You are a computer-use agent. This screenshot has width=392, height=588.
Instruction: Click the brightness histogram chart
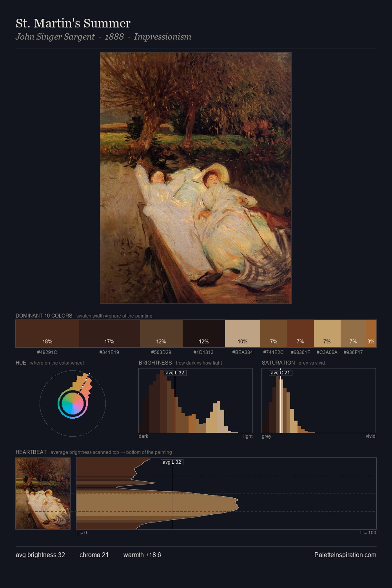(x=196, y=401)
